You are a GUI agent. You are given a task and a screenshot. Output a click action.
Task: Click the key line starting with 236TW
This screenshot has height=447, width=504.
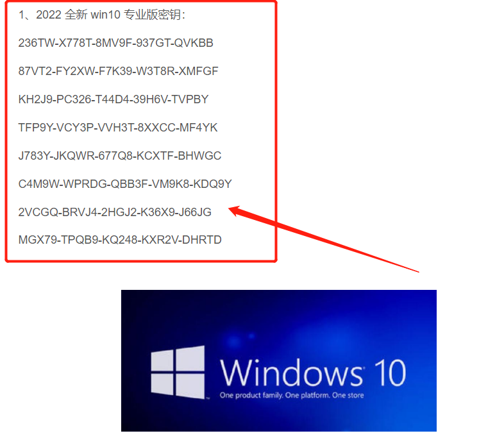(115, 43)
